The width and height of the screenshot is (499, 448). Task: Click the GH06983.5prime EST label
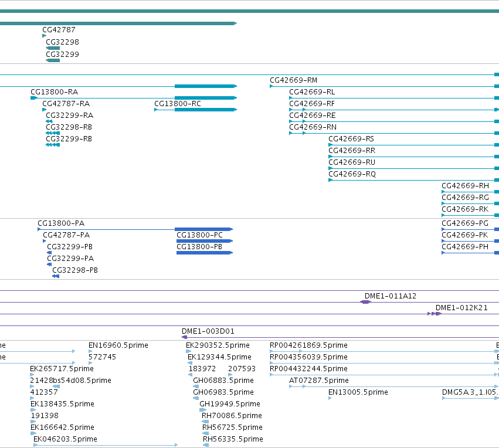click(x=223, y=392)
